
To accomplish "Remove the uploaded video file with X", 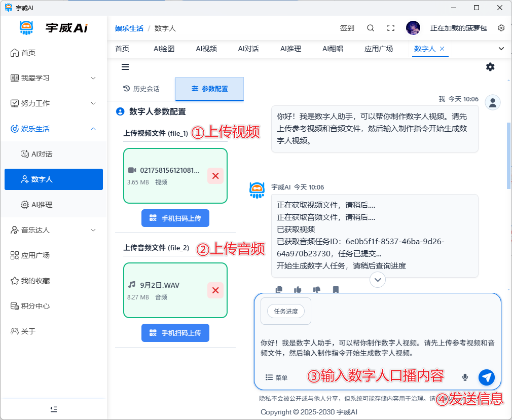I will coord(215,176).
